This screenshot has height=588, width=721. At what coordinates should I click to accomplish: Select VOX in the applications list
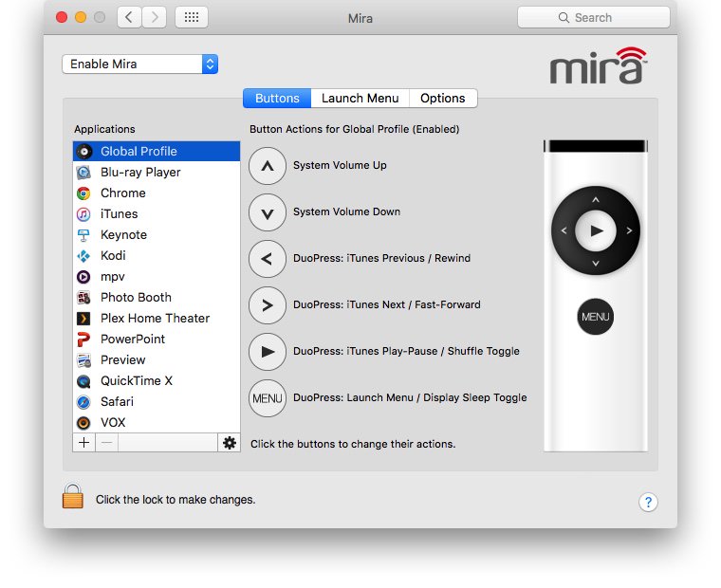157,422
